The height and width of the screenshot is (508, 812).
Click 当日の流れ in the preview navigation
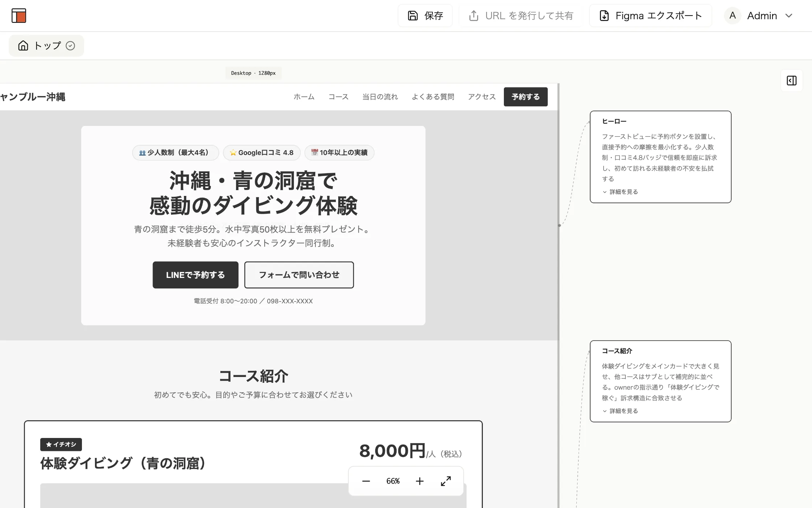380,97
